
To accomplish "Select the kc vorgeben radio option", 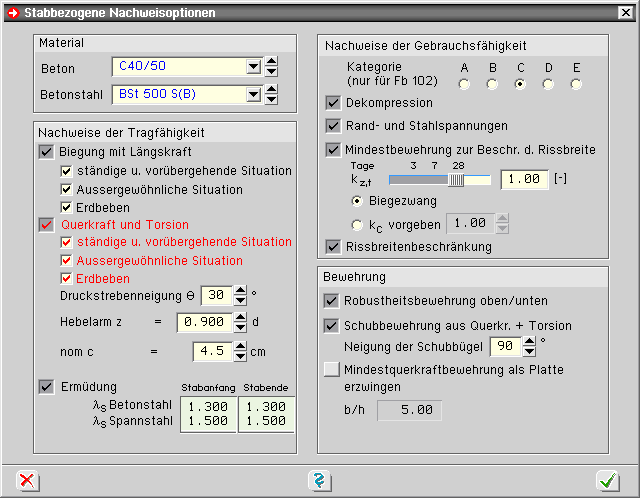I will click(x=358, y=225).
